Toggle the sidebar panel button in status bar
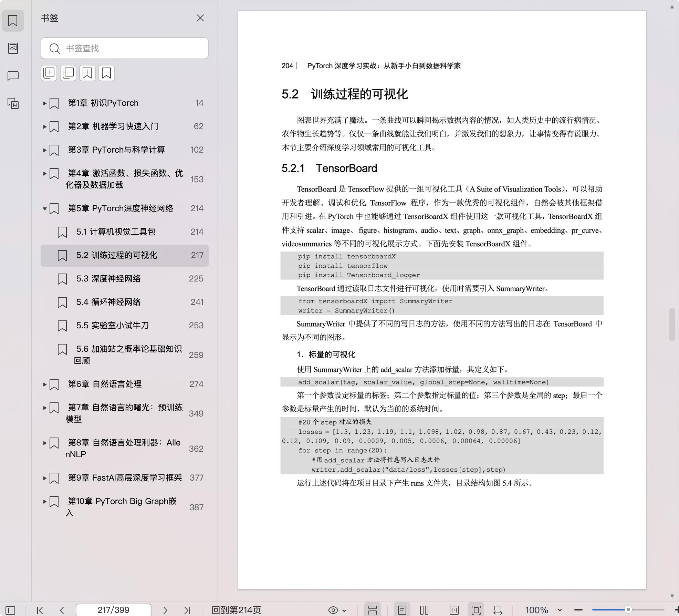This screenshot has height=616, width=679. coord(10,610)
